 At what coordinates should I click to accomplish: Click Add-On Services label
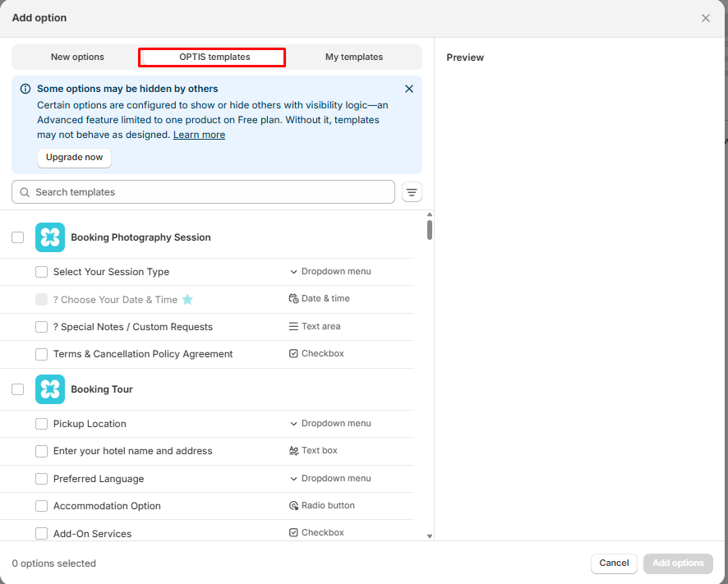point(92,534)
